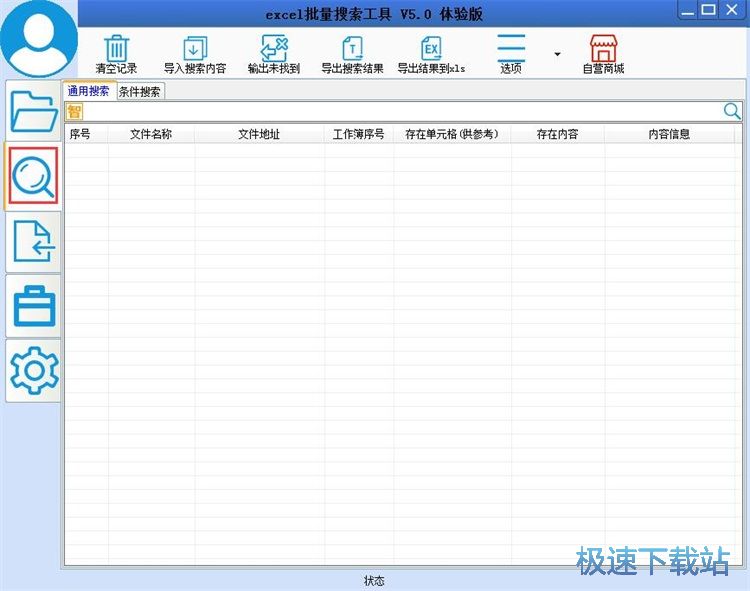This screenshot has width=750, height=591.
Task: Click the 内容信息 column header
Action: 669,134
